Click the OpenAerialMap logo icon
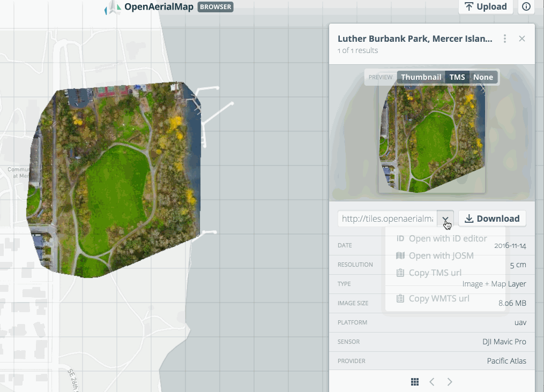 coord(114,7)
